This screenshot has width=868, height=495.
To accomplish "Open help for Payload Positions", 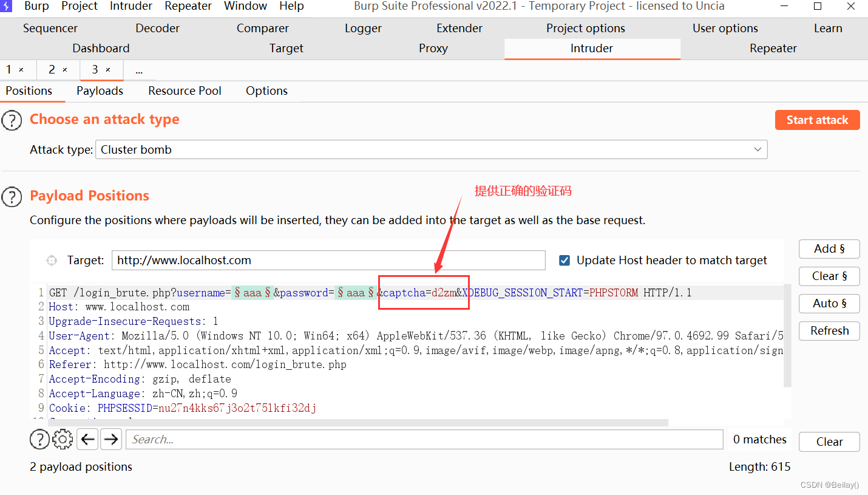I will 12,197.
